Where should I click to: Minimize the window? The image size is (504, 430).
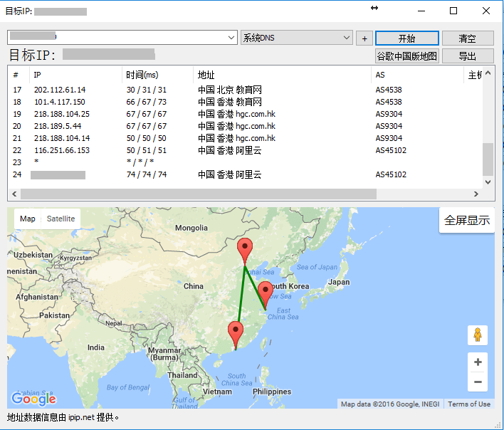point(421,11)
